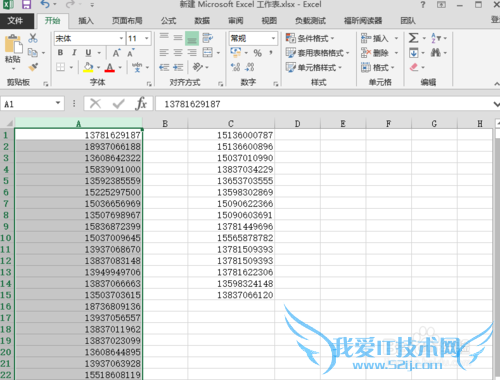Open 条件格式 conditional formatting

point(310,38)
